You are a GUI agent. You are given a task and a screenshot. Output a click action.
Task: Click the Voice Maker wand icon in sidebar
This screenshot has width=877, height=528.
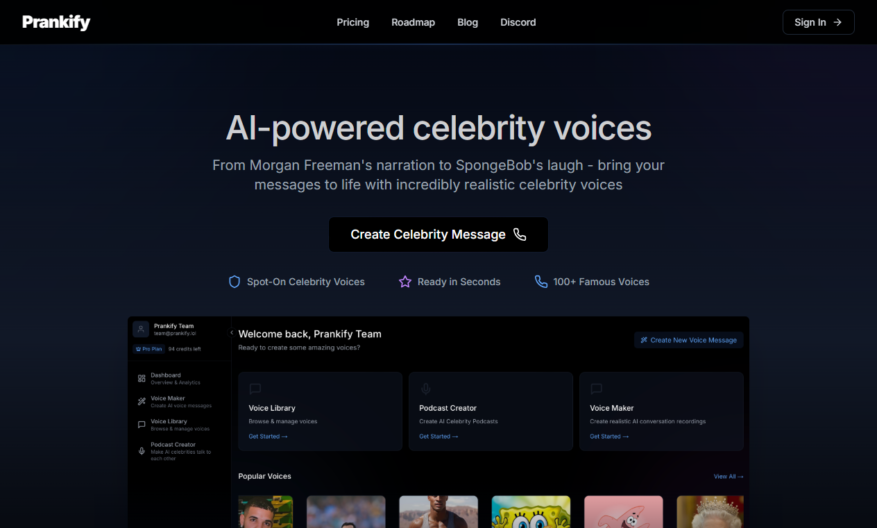(x=142, y=402)
